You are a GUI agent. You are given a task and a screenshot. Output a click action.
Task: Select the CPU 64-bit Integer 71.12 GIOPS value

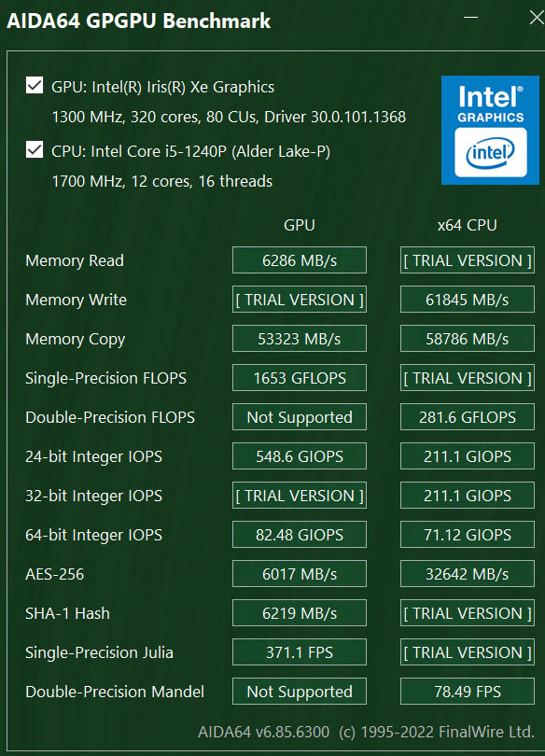tap(467, 535)
